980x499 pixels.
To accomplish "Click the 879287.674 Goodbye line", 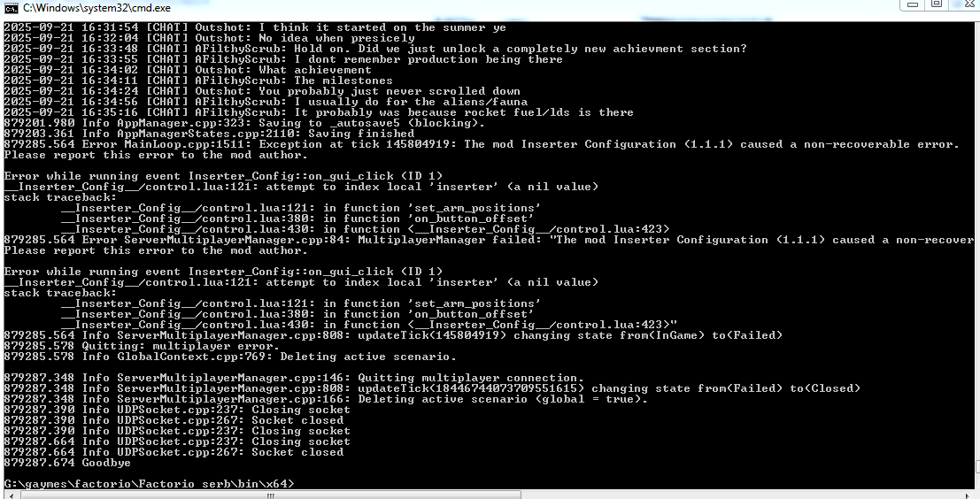I will [67, 463].
